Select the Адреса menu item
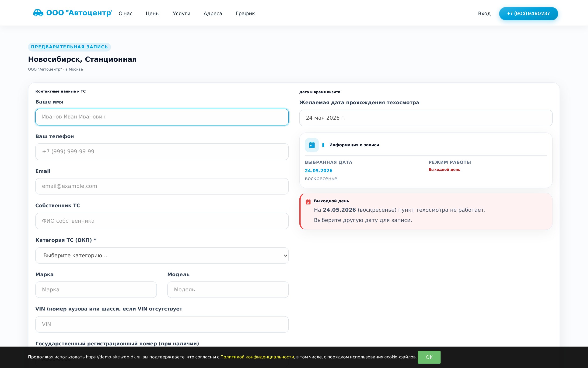The height and width of the screenshot is (368, 588). pyautogui.click(x=213, y=14)
